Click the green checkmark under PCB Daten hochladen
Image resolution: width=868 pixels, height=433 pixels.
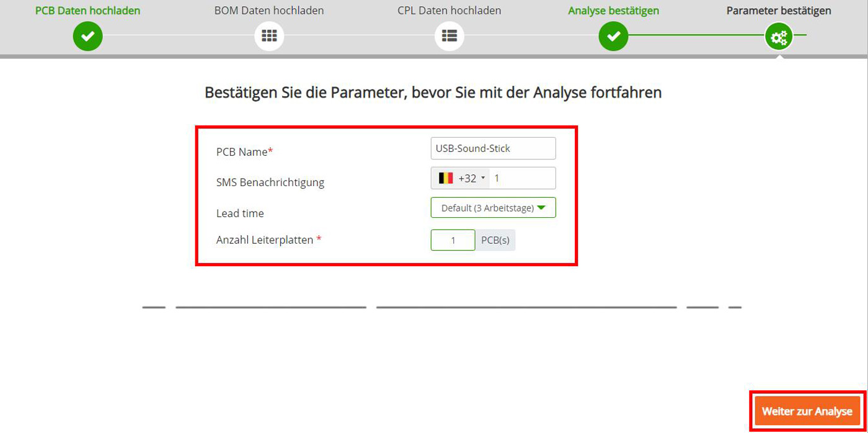[x=87, y=37]
